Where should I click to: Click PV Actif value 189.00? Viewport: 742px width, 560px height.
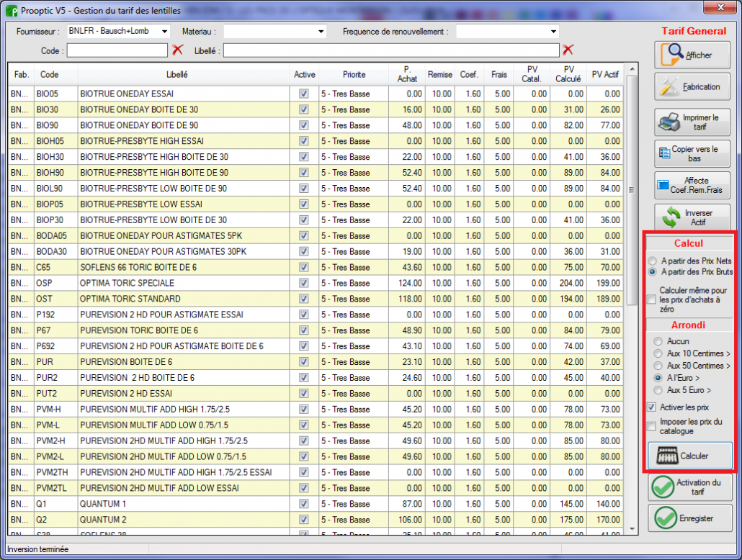(605, 299)
